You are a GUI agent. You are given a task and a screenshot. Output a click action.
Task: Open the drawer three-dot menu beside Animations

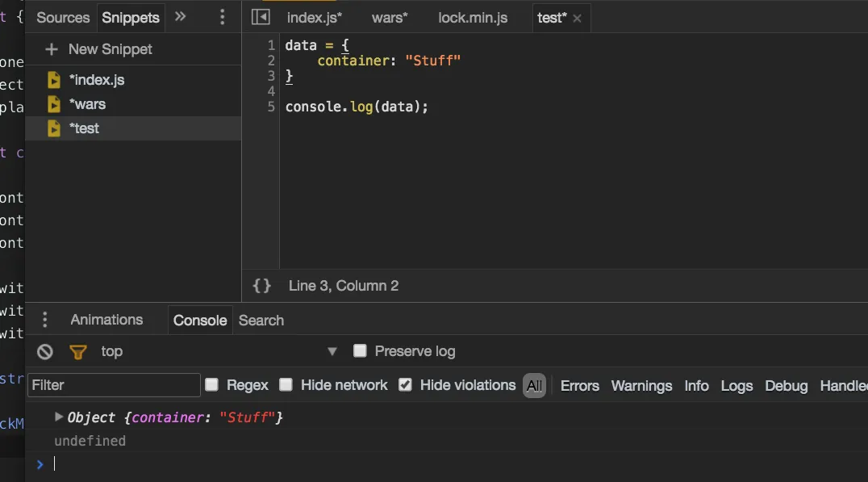(45, 320)
